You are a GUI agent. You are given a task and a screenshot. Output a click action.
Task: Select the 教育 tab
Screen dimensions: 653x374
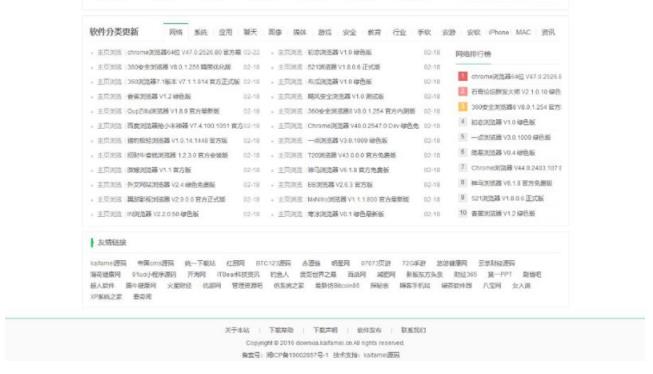click(374, 32)
